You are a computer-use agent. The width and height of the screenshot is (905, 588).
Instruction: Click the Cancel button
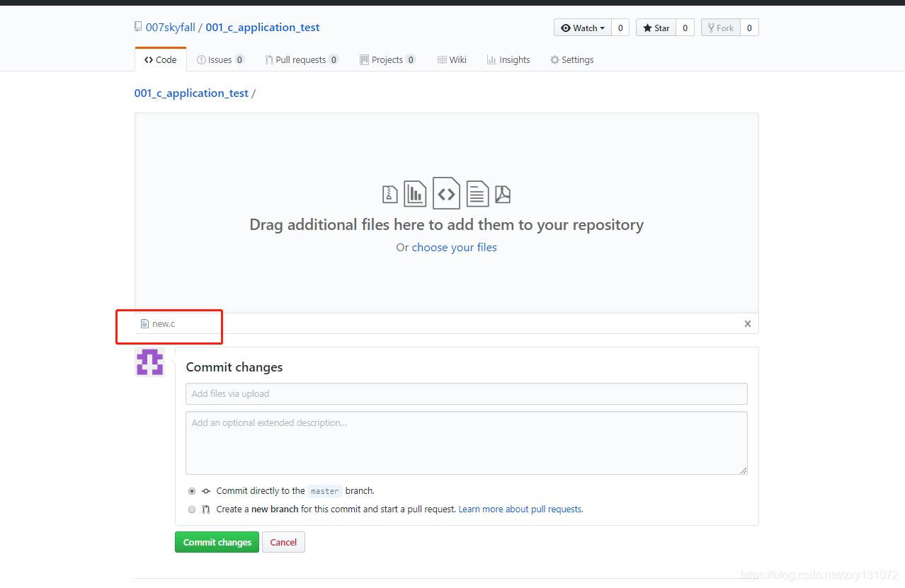[283, 542]
